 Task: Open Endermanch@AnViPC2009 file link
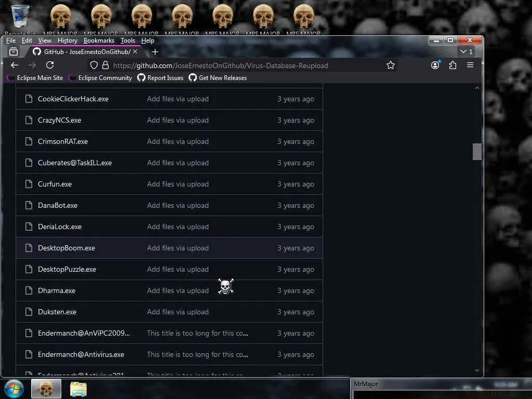[84, 333]
